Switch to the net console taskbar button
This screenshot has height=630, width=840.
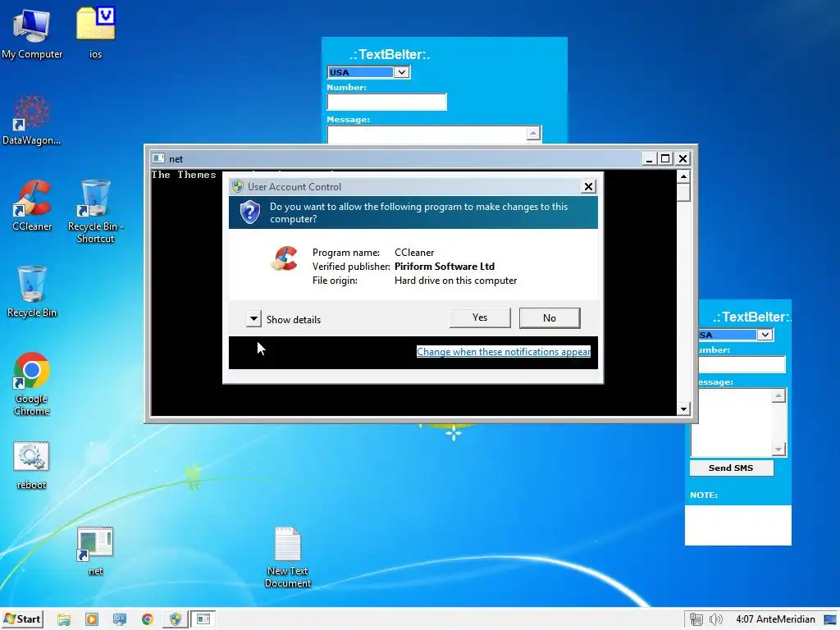(203, 619)
